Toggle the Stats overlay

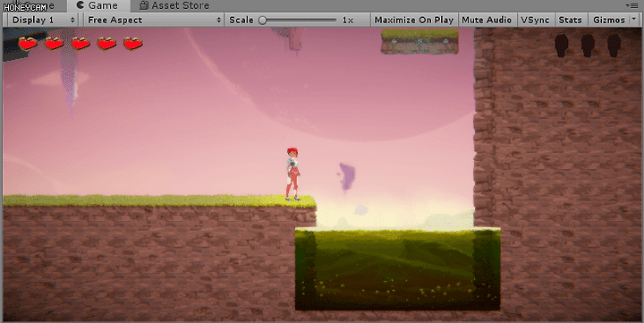pyautogui.click(x=570, y=20)
